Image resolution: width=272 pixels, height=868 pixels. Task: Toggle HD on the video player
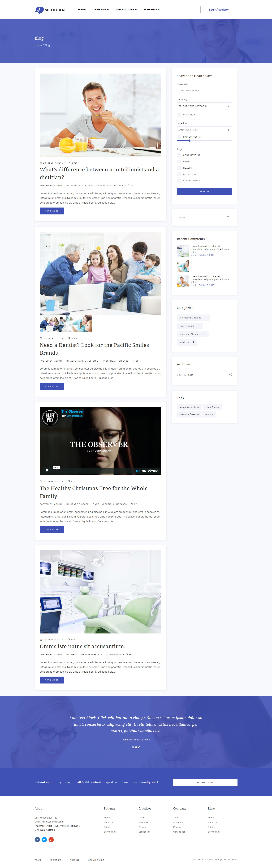144,471
